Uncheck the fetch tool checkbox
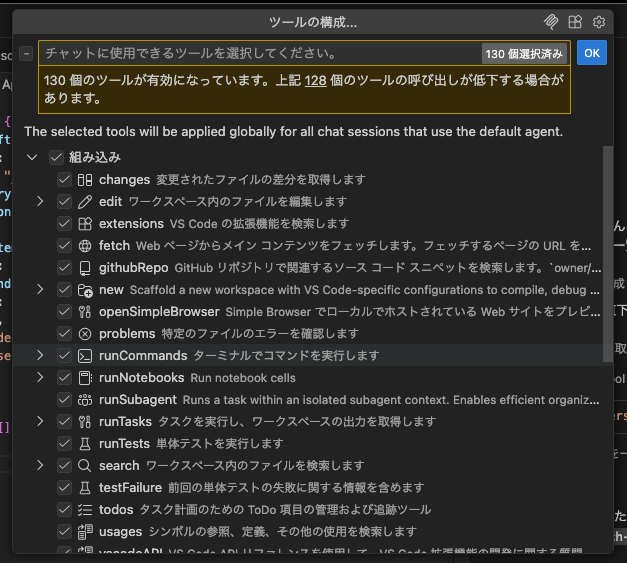 64,246
